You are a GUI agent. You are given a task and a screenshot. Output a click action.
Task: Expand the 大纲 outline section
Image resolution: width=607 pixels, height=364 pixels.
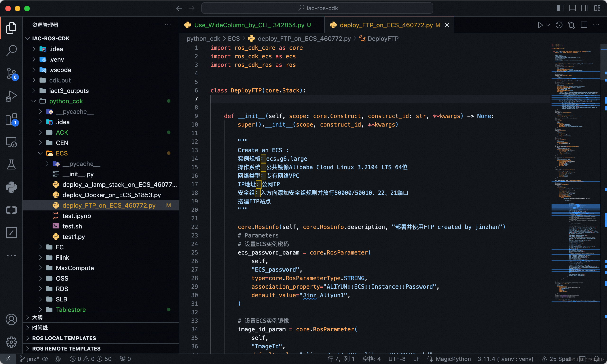click(x=101, y=317)
